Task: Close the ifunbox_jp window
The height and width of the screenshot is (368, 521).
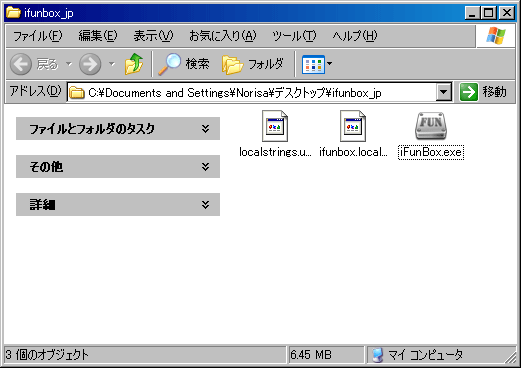Action: [x=507, y=13]
